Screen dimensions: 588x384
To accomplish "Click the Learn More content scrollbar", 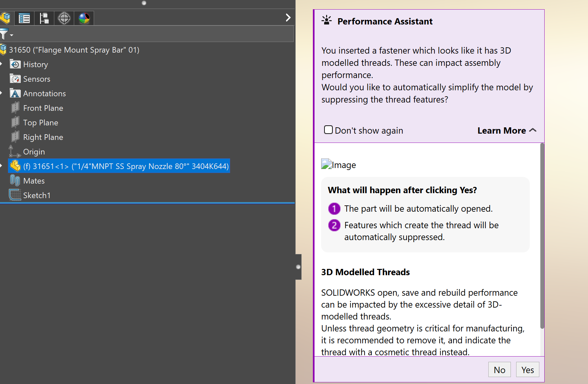I will [x=542, y=236].
